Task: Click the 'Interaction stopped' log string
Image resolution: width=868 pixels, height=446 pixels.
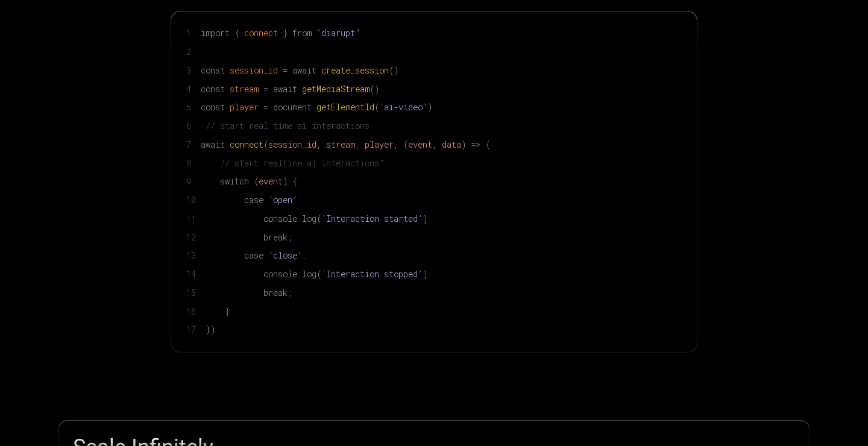Action: (372, 274)
